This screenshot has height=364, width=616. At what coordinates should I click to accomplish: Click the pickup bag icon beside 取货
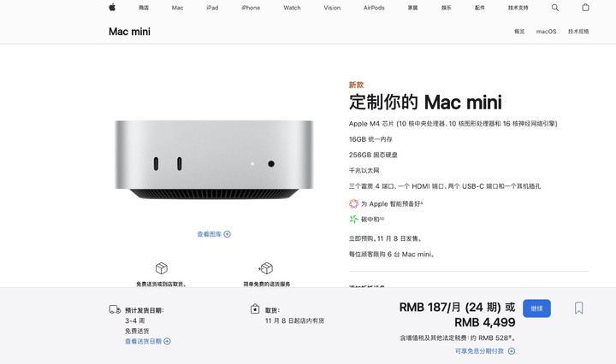pyautogui.click(x=255, y=309)
